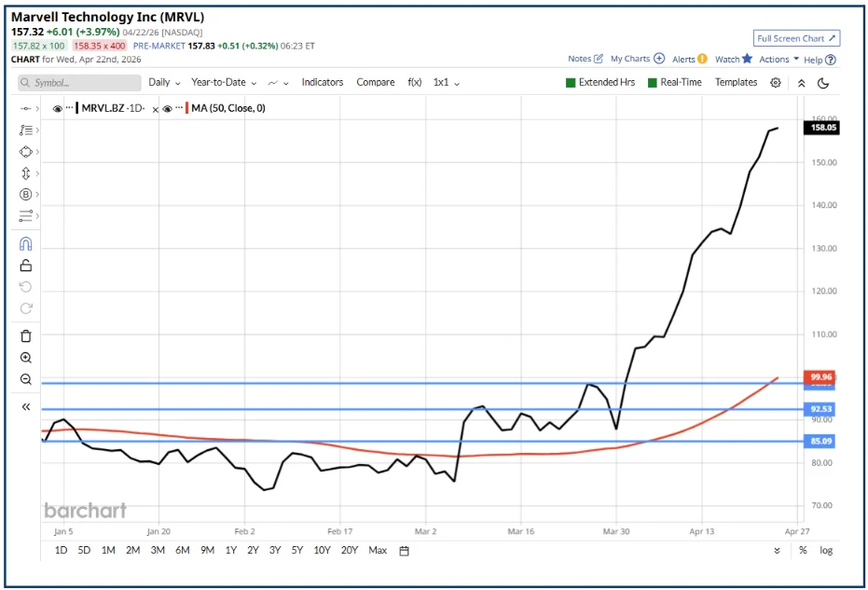Click the MRVL.BZ black color swatch
This screenshot has width=868, height=590.
[77, 108]
